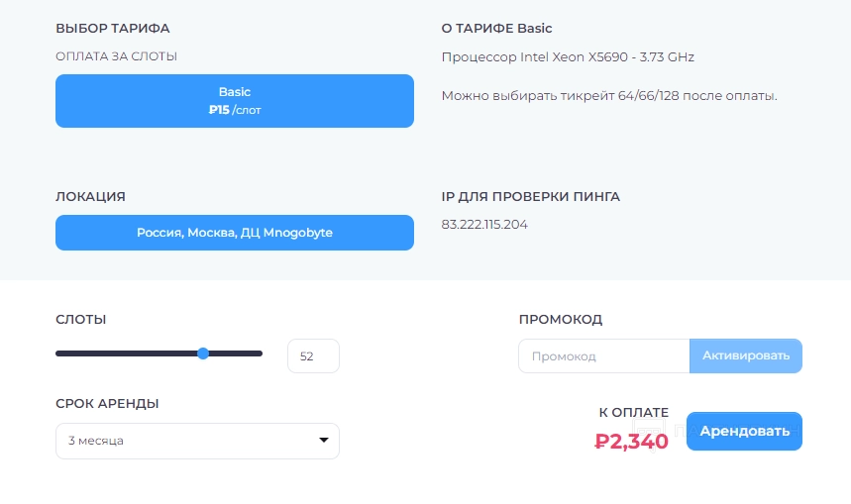Click the slots slider handle

tap(203, 353)
